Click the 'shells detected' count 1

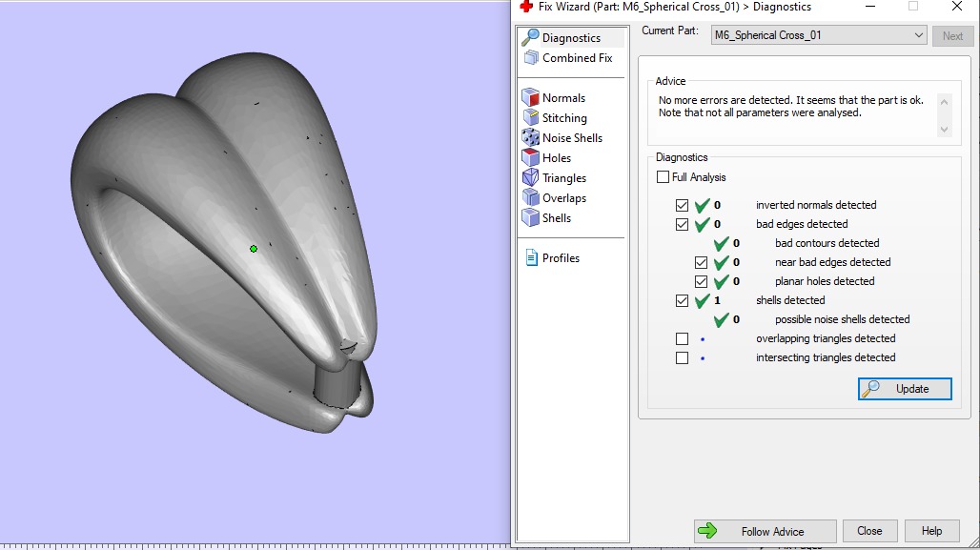click(x=717, y=300)
